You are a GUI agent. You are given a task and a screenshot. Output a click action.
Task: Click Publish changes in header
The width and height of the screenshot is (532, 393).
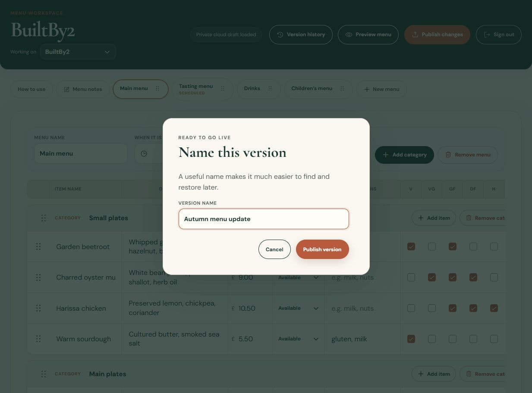tap(437, 34)
